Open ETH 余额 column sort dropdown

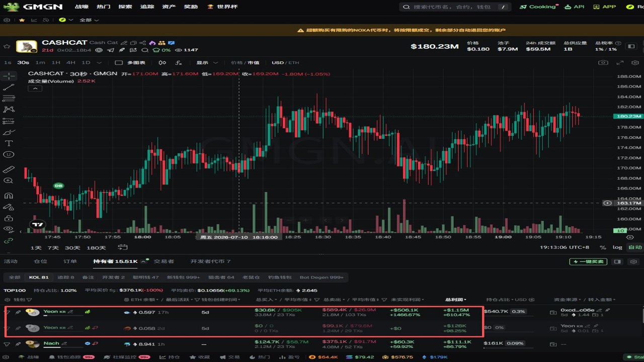pyautogui.click(x=141, y=300)
